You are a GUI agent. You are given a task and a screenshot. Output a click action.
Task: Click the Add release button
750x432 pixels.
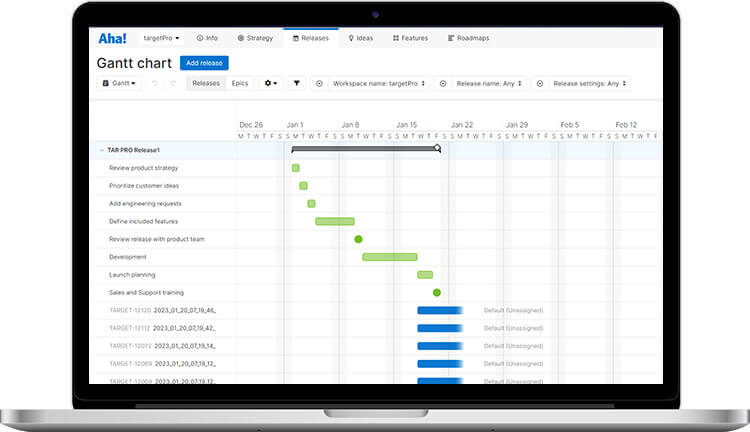pyautogui.click(x=204, y=63)
